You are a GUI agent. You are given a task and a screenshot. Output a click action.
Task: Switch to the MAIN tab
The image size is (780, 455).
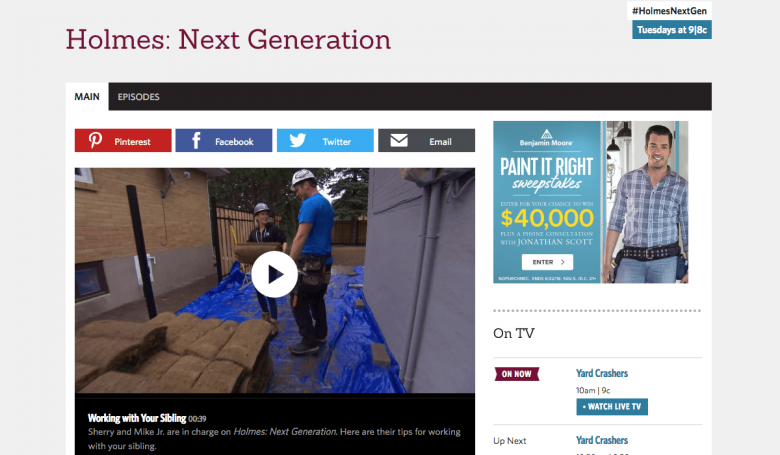click(x=87, y=96)
